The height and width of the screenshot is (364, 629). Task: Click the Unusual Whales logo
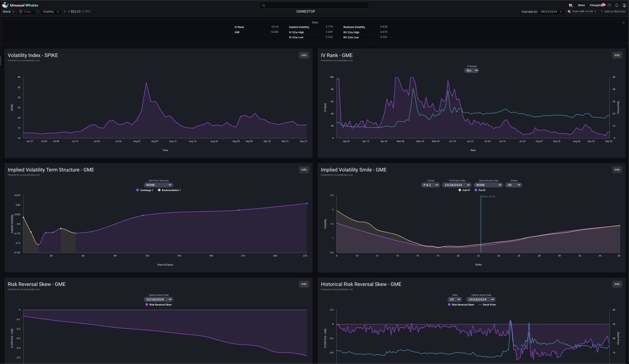pos(20,5)
